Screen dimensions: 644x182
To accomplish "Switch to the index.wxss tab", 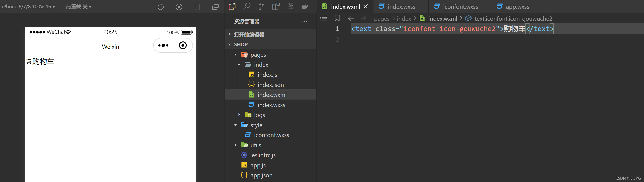I will point(401,7).
